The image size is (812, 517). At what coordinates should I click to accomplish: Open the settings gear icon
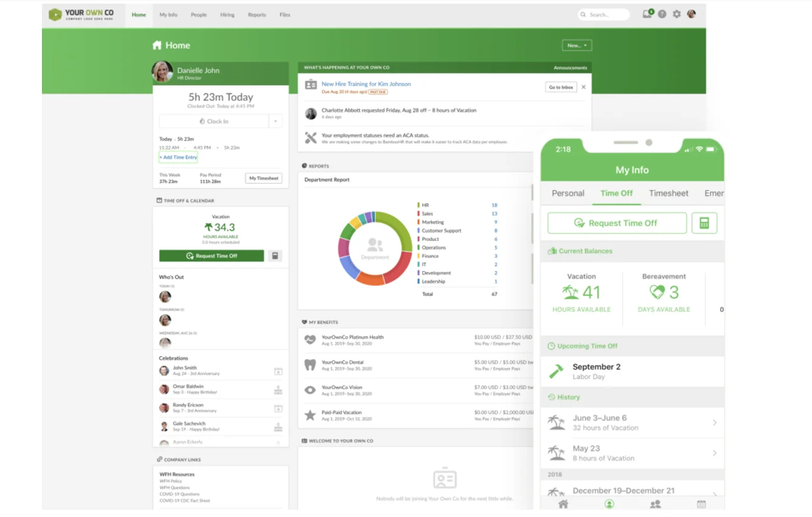click(676, 14)
